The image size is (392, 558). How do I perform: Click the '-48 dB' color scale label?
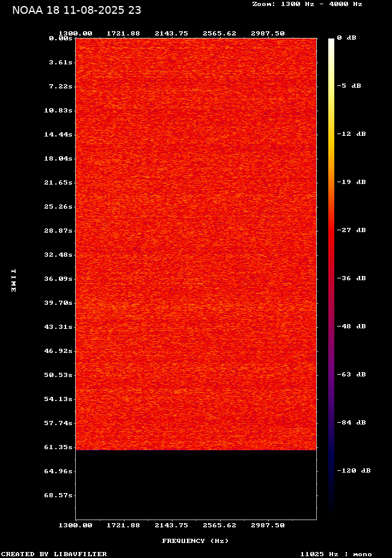tap(352, 327)
